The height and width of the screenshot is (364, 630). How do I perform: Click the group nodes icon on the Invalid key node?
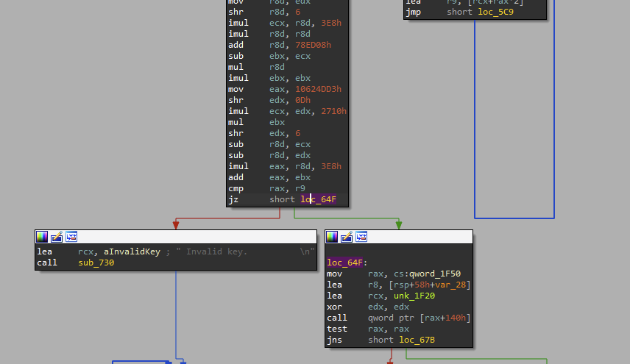71,237
